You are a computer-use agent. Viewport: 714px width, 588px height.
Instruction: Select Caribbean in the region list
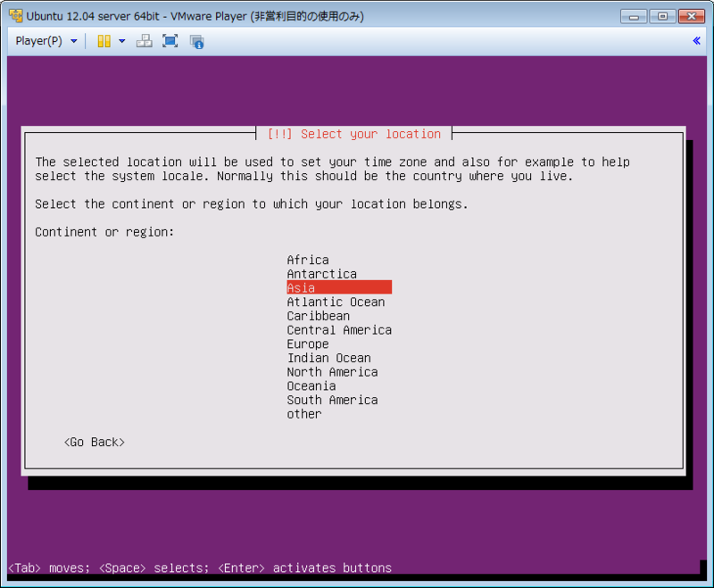319,316
